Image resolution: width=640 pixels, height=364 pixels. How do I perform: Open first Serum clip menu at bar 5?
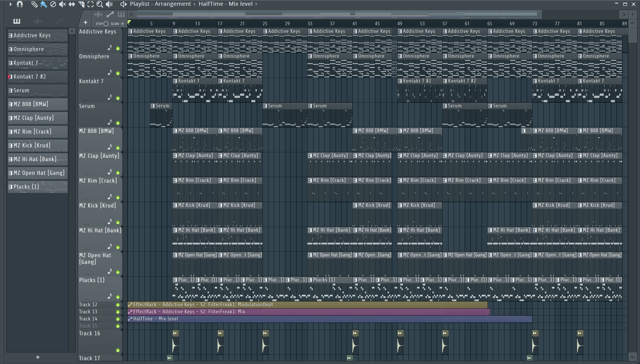point(153,106)
